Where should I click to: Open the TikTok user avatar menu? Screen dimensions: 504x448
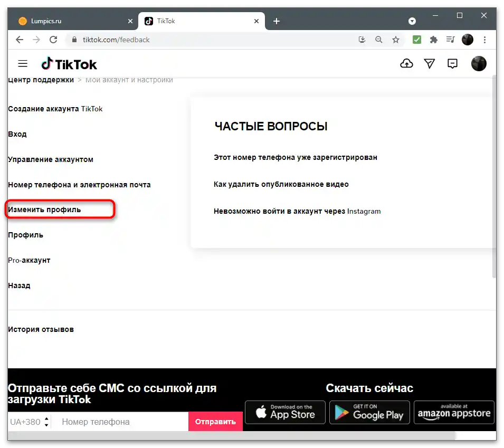click(479, 64)
